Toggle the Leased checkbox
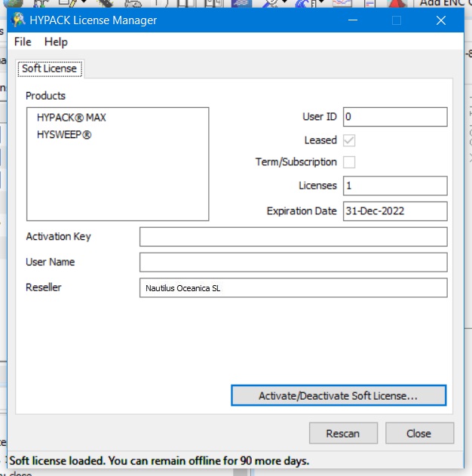This screenshot has height=476, width=472. tap(349, 140)
